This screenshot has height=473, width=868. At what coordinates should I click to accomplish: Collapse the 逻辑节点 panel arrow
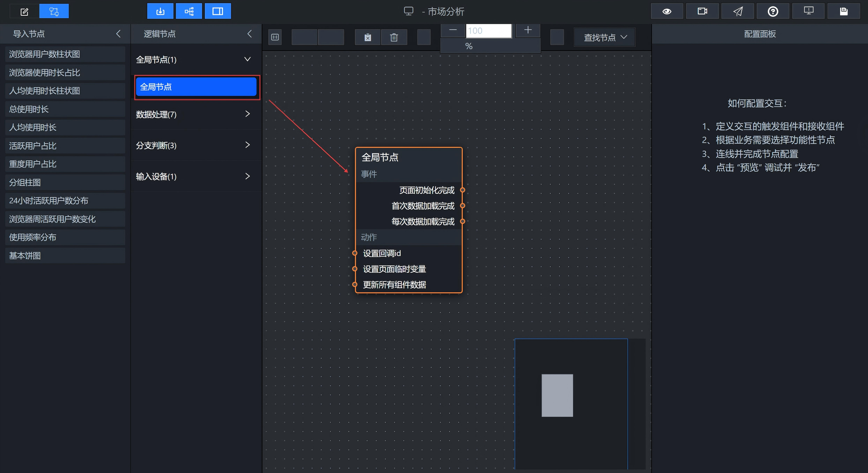click(250, 34)
